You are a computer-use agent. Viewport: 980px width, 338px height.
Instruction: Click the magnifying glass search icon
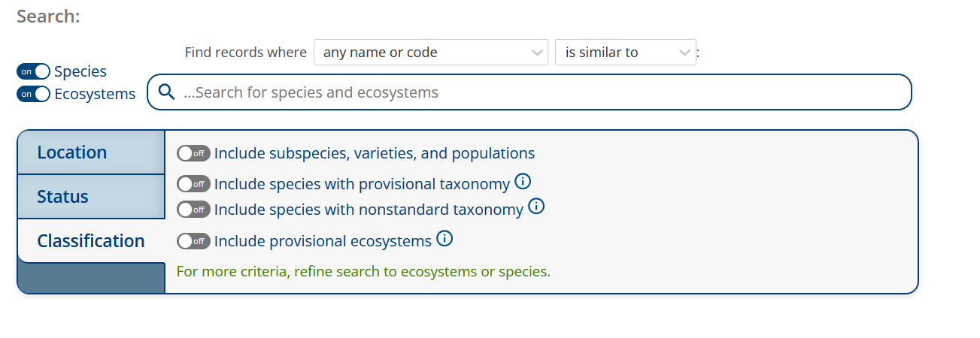point(166,92)
